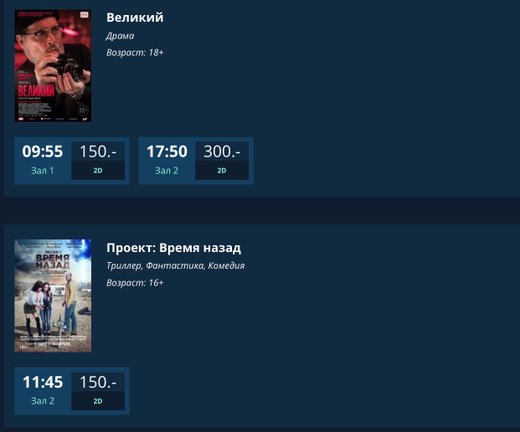Viewport: 520px width, 432px height.
Task: Click the Возраст: 16+ age rating text
Action: coord(135,283)
